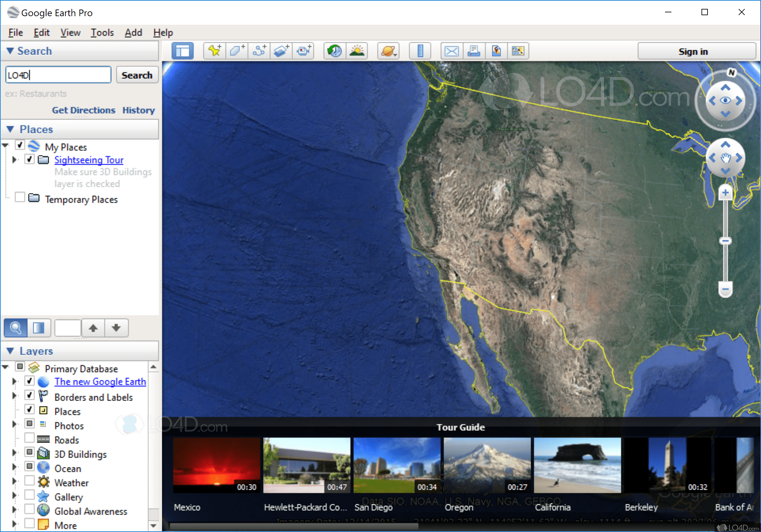Collapse the Layers panel

click(10, 351)
